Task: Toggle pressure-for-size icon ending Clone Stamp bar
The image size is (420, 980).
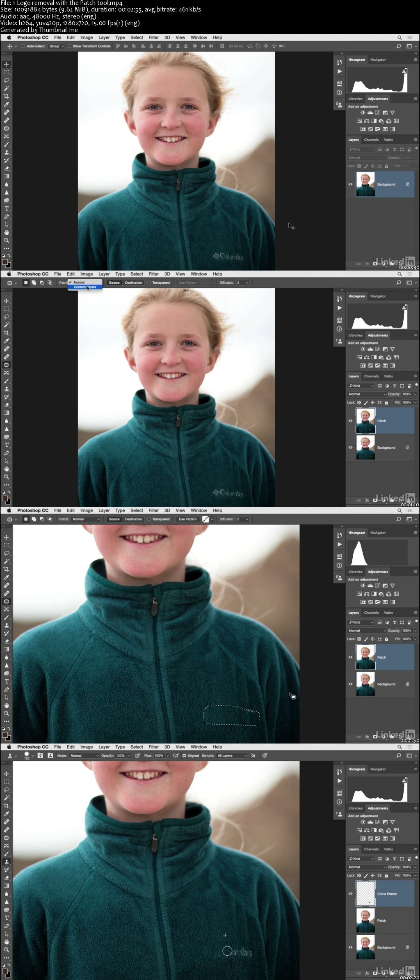Action: coord(265,755)
